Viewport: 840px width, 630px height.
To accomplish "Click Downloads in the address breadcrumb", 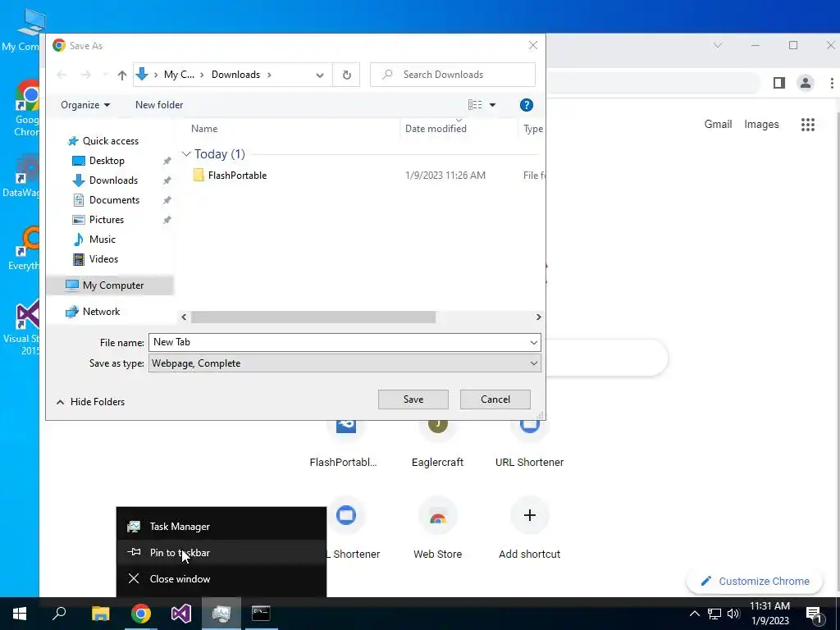I will [235, 75].
